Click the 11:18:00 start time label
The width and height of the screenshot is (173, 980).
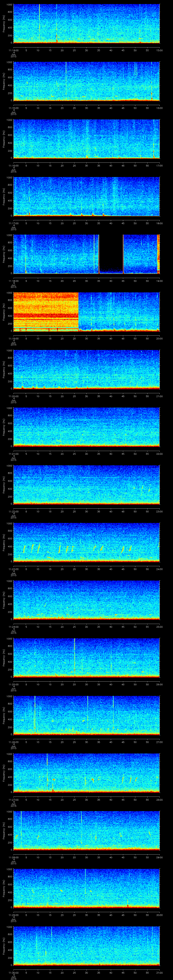[13, 281]
